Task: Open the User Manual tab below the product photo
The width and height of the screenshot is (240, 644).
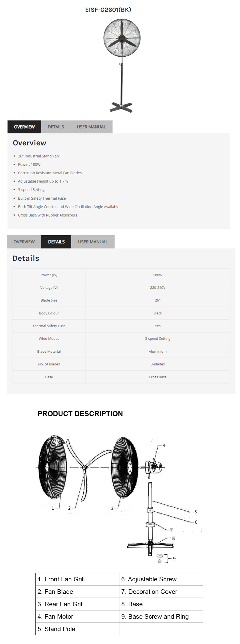Action: [91, 127]
